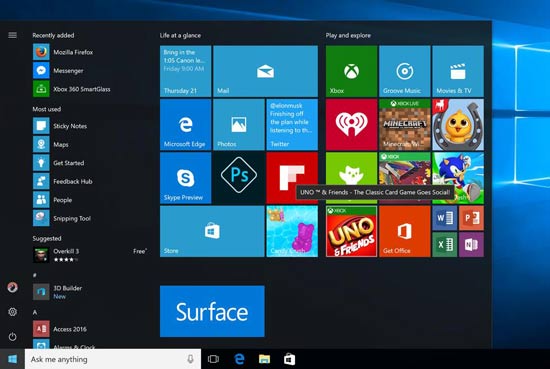Open the Photoshop Express tile
This screenshot has height=369, width=550.
239,178
